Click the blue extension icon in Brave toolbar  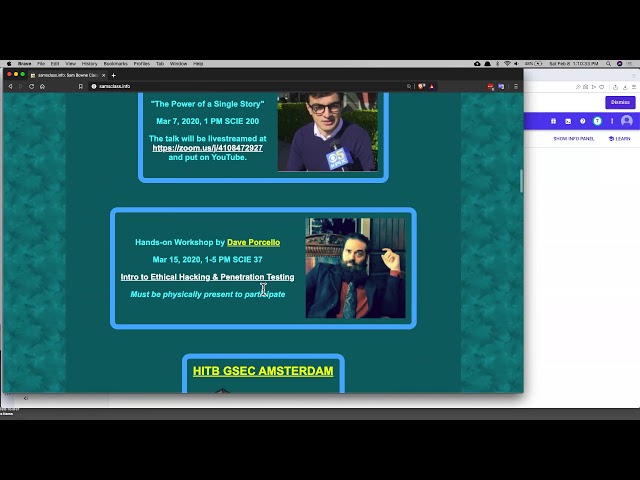501,87
